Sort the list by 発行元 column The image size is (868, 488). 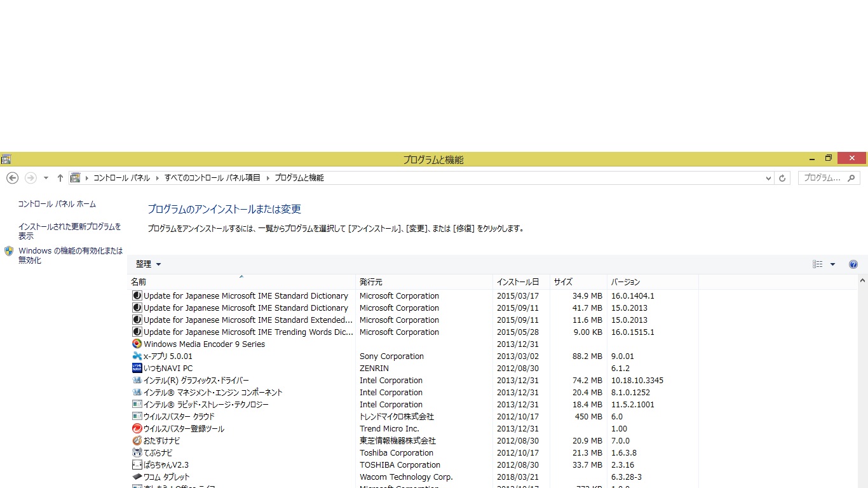click(x=424, y=281)
